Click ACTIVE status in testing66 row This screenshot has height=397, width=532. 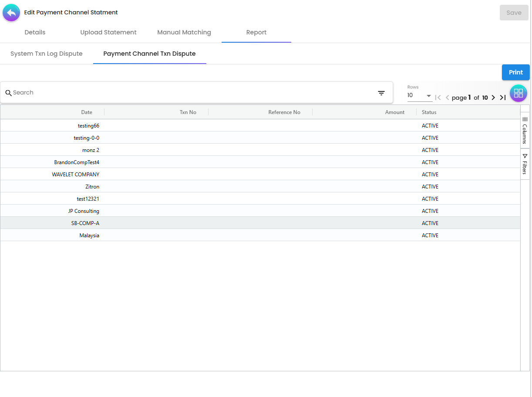pos(430,126)
